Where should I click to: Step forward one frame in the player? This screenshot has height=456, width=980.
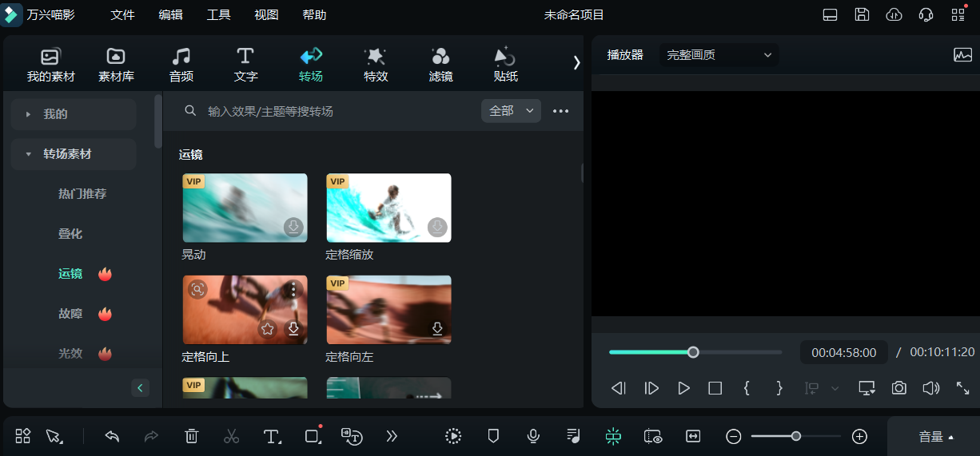pyautogui.click(x=651, y=388)
